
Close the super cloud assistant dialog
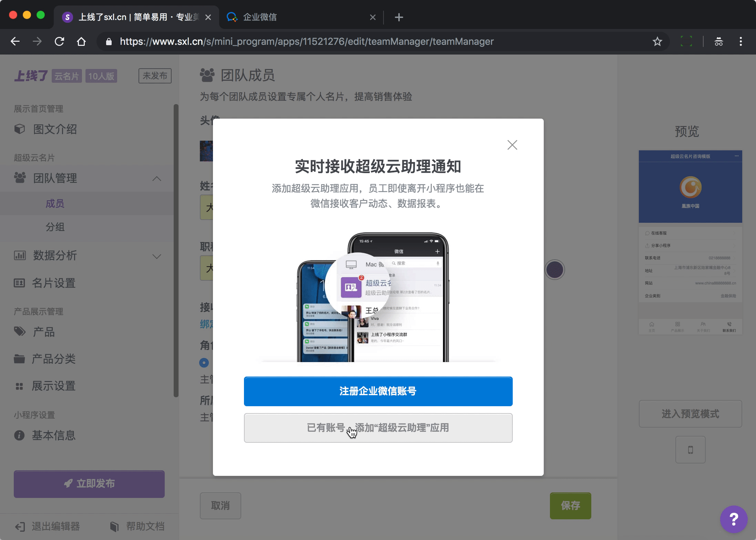(x=512, y=145)
